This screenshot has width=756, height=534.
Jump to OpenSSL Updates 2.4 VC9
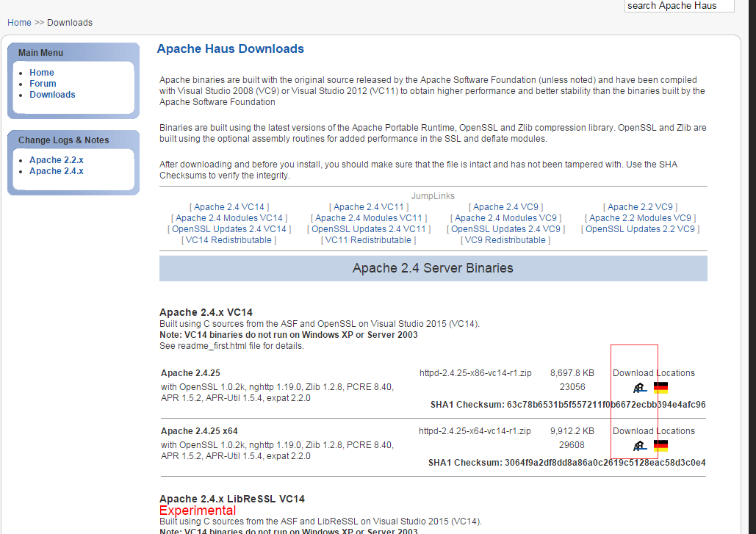(x=505, y=229)
